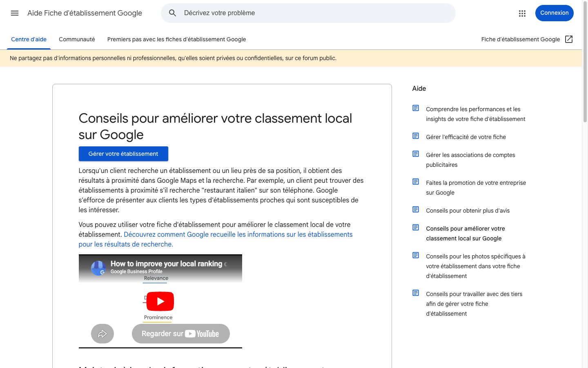Open Faites la promotion de votre entreprise article
588x368 pixels.
[x=476, y=188]
